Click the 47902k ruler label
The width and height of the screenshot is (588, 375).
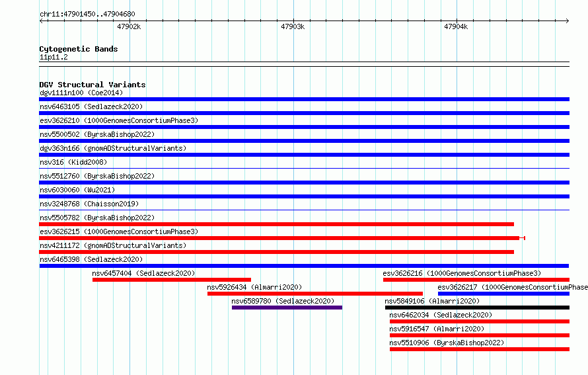129,26
